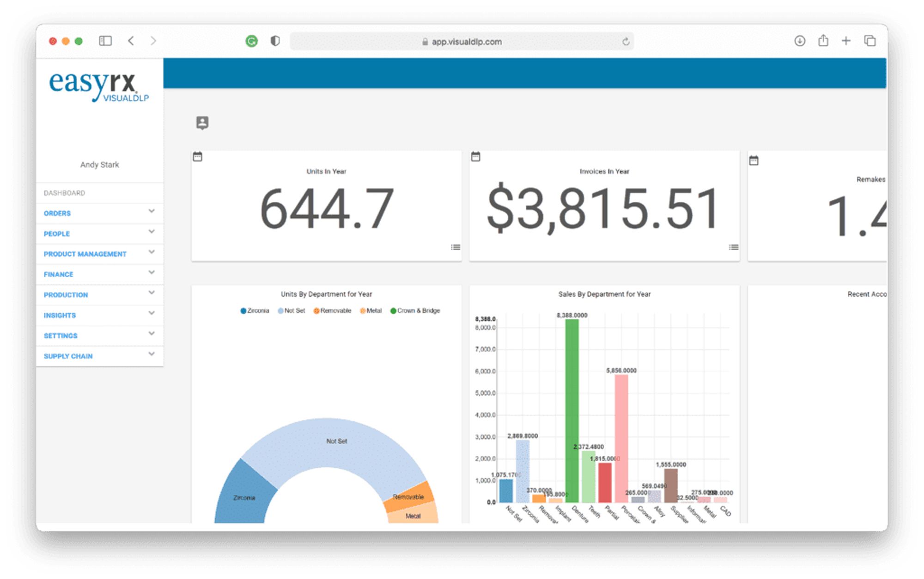Toggle the Crown & Bridge legend entry

point(415,311)
